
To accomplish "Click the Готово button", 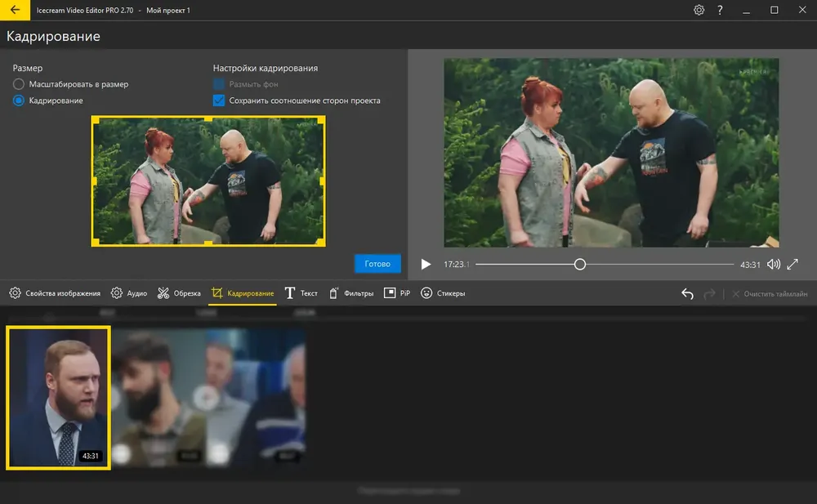I will coord(377,264).
